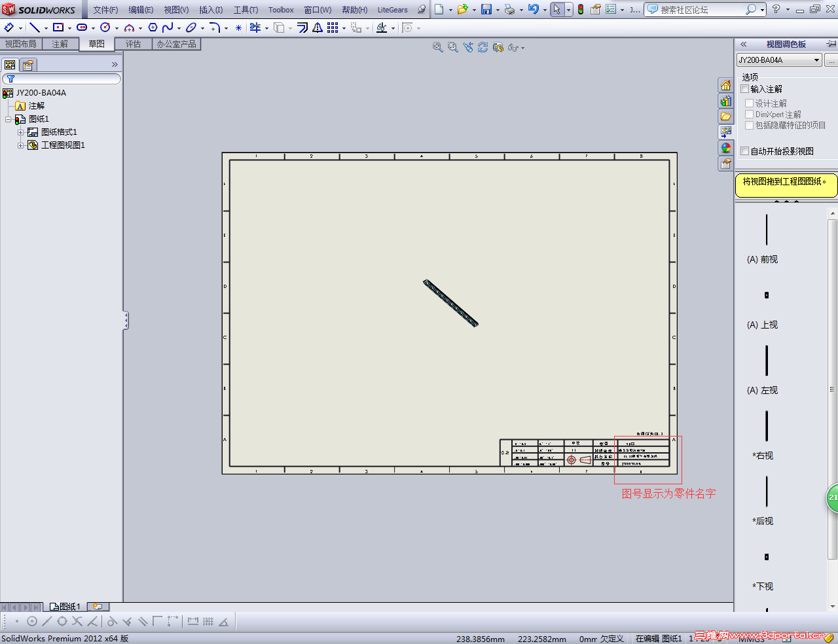Open the 工具(T) menu
The image size is (838, 644).
246,10
